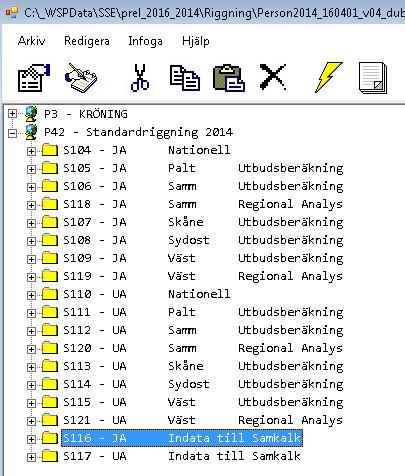The width and height of the screenshot is (405, 476).
Task: Select 'P42 - Standardriggning 2014' tree item
Action: tap(138, 132)
